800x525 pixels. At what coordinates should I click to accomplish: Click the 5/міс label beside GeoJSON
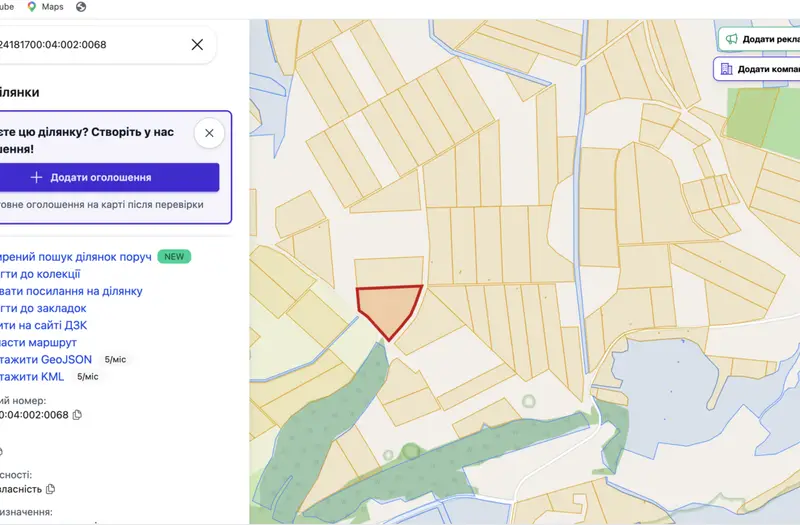115,360
